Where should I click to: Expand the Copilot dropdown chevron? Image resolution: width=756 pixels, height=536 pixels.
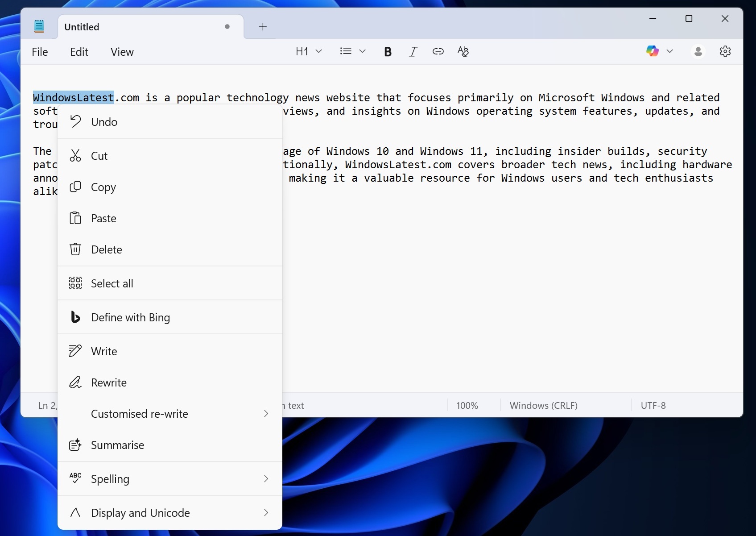pyautogui.click(x=669, y=51)
